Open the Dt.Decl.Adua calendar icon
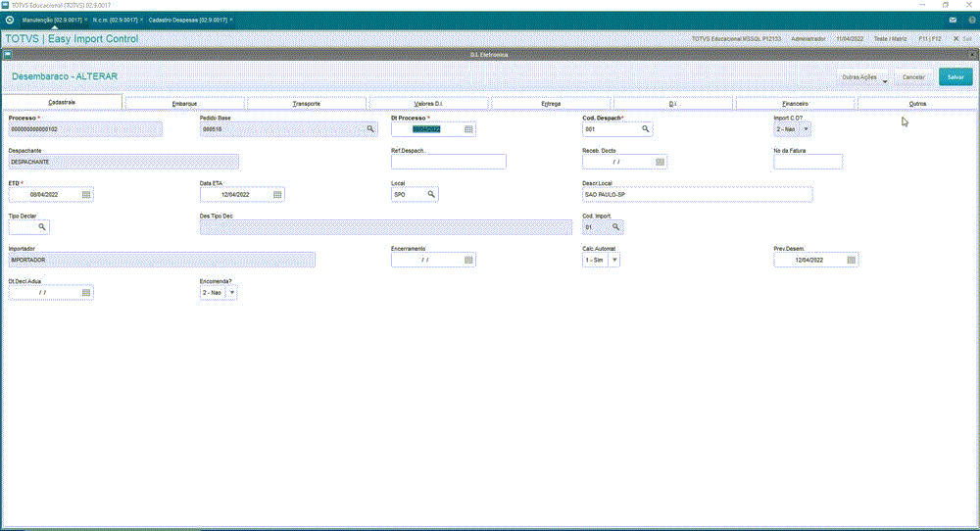Image resolution: width=980 pixels, height=531 pixels. (x=86, y=292)
